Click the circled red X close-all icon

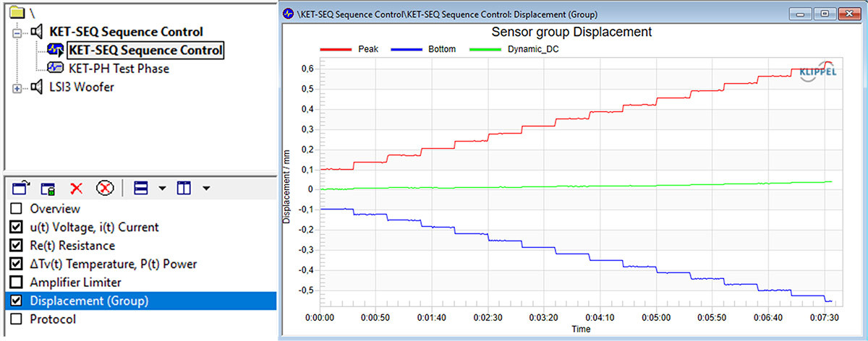(106, 189)
